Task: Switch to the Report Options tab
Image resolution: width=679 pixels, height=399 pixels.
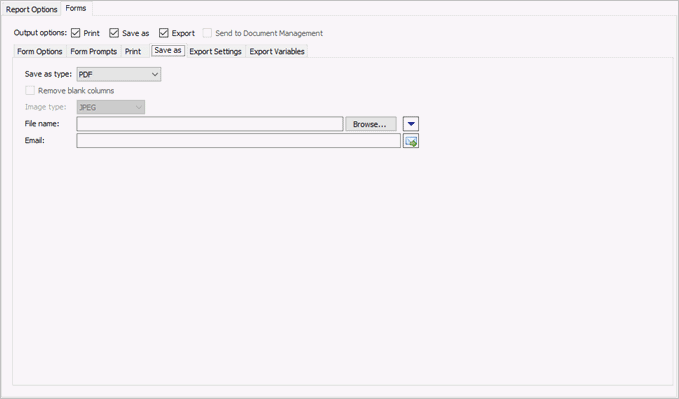Action: 31,9
